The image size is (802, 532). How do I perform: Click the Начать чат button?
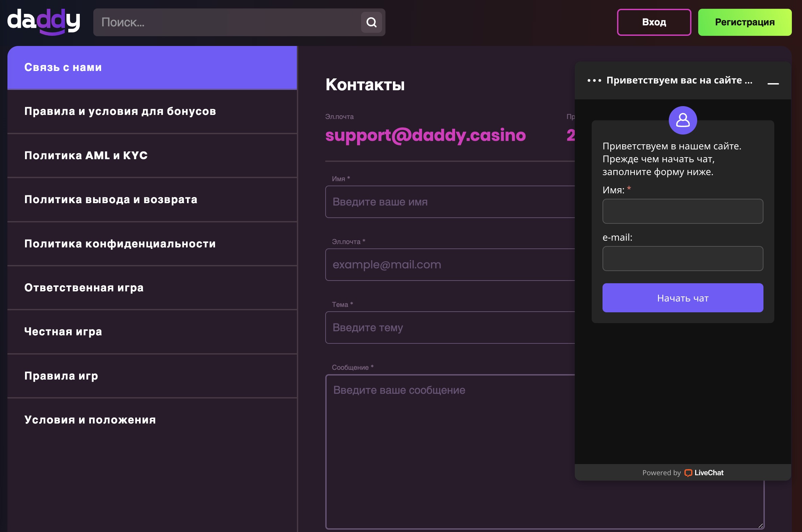[x=683, y=298]
